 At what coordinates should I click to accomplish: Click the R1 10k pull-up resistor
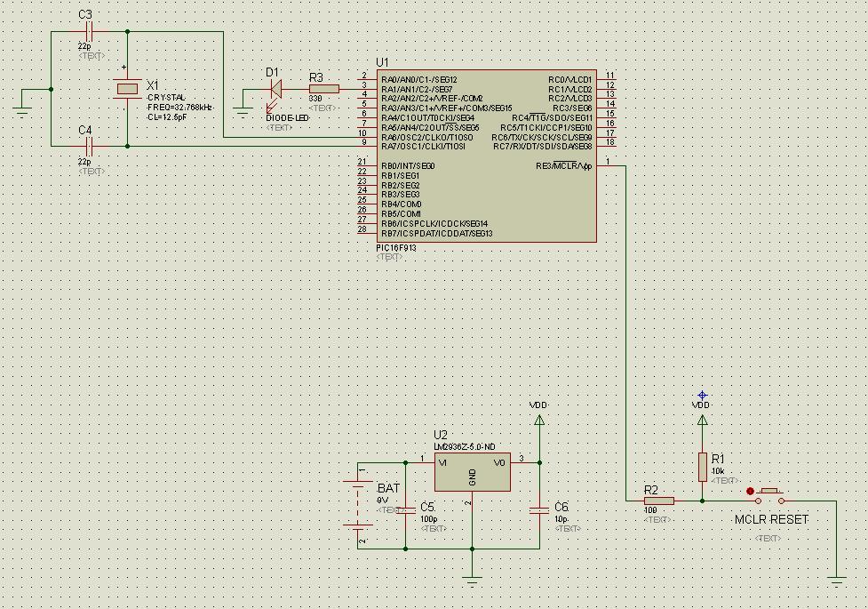[x=703, y=465]
